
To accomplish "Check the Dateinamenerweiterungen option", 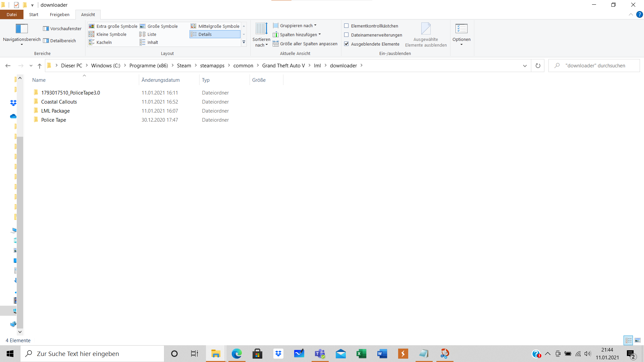I will click(x=346, y=35).
